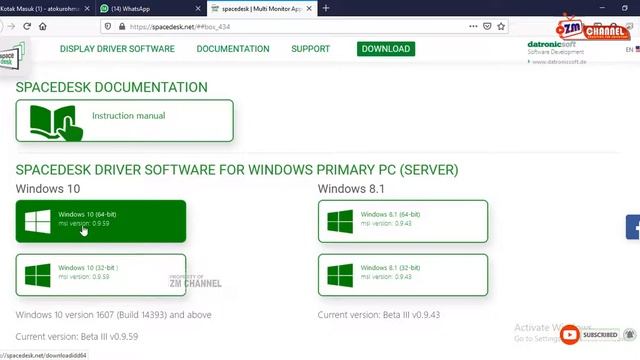Close the WhatsApp tab

pos(198,8)
